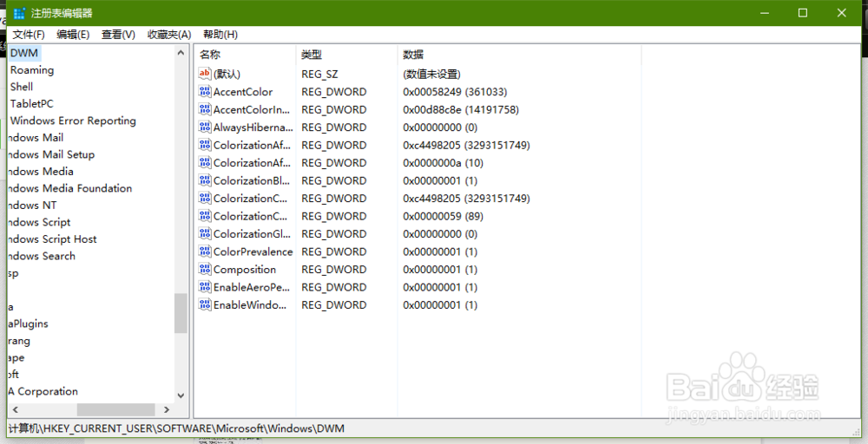Click the DWORD icon beside EnableWindo...
Image resolution: width=868 pixels, height=444 pixels.
(205, 304)
